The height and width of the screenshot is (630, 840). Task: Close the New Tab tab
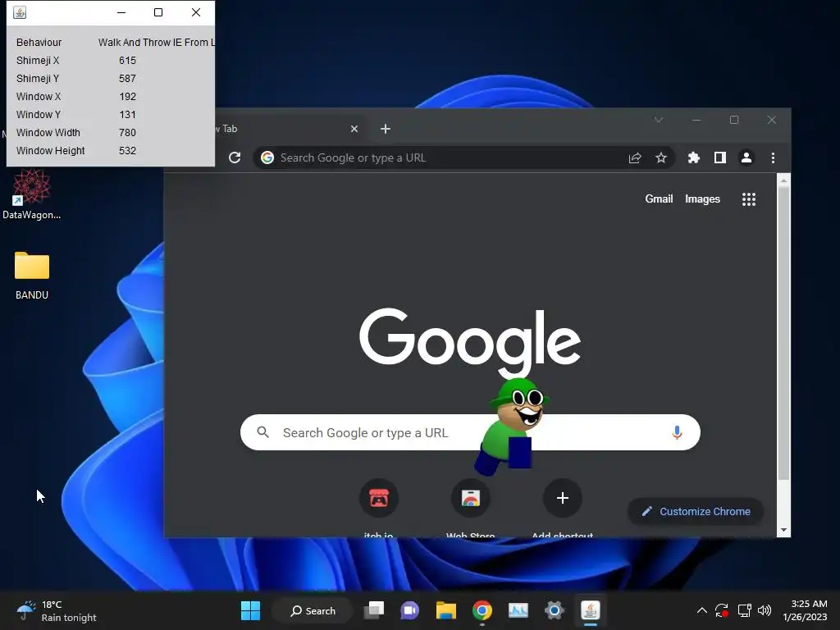pyautogui.click(x=354, y=129)
